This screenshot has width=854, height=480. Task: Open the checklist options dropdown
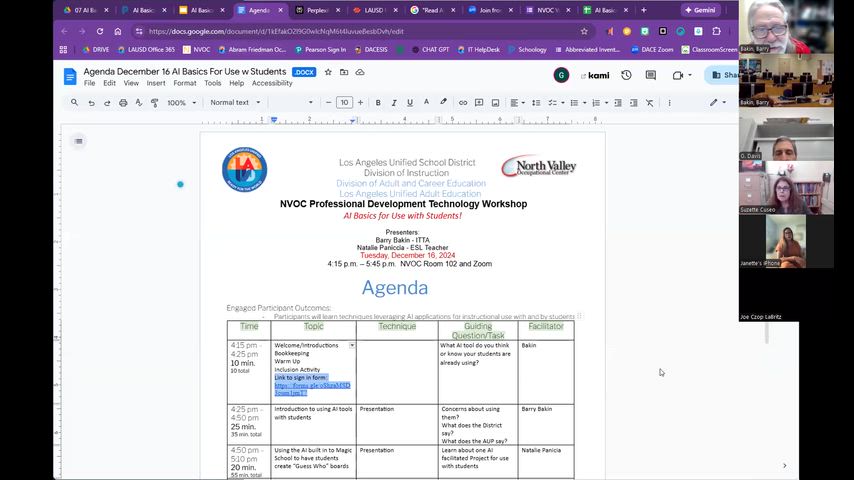point(556,102)
